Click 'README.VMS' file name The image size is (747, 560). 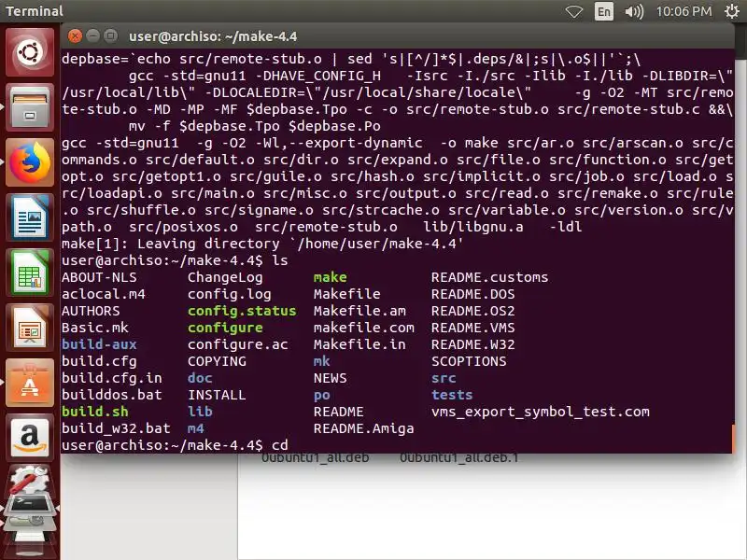tap(473, 328)
